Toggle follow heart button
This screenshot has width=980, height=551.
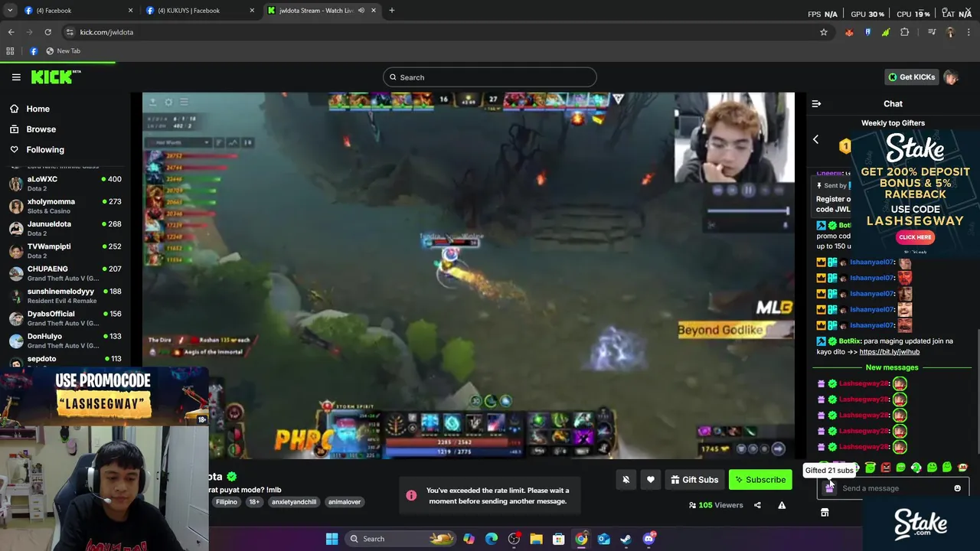(650, 480)
